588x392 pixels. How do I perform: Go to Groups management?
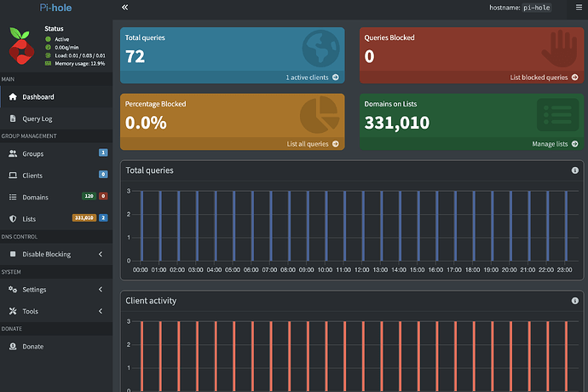[x=56, y=153]
